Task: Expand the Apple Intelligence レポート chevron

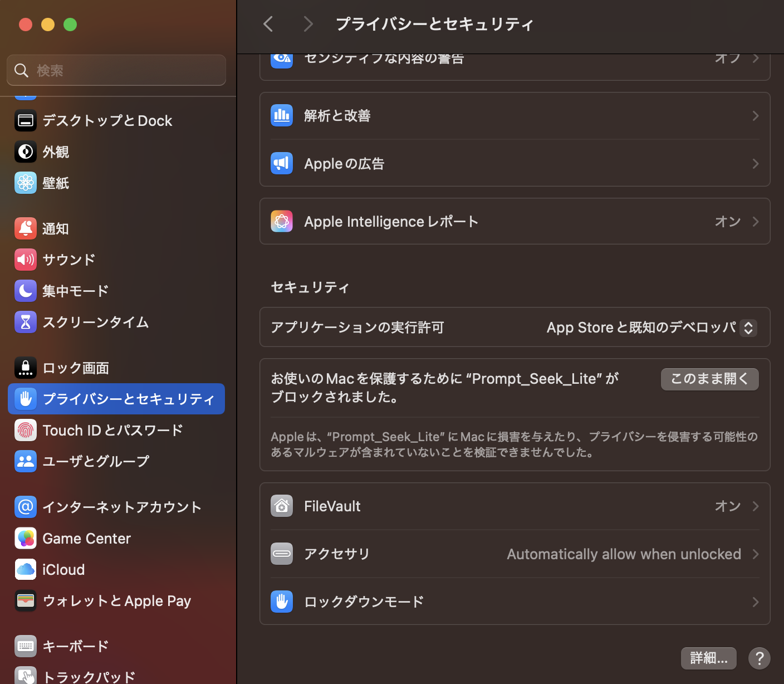Action: 756,221
